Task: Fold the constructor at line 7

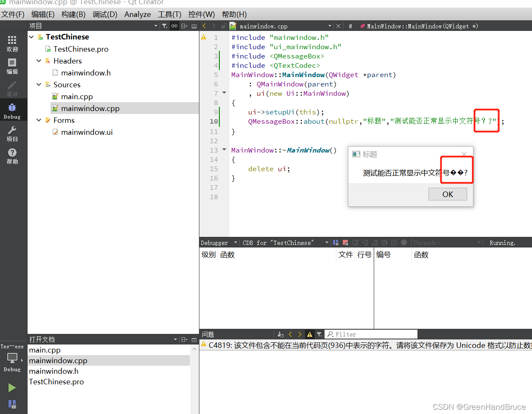Action: tap(224, 93)
